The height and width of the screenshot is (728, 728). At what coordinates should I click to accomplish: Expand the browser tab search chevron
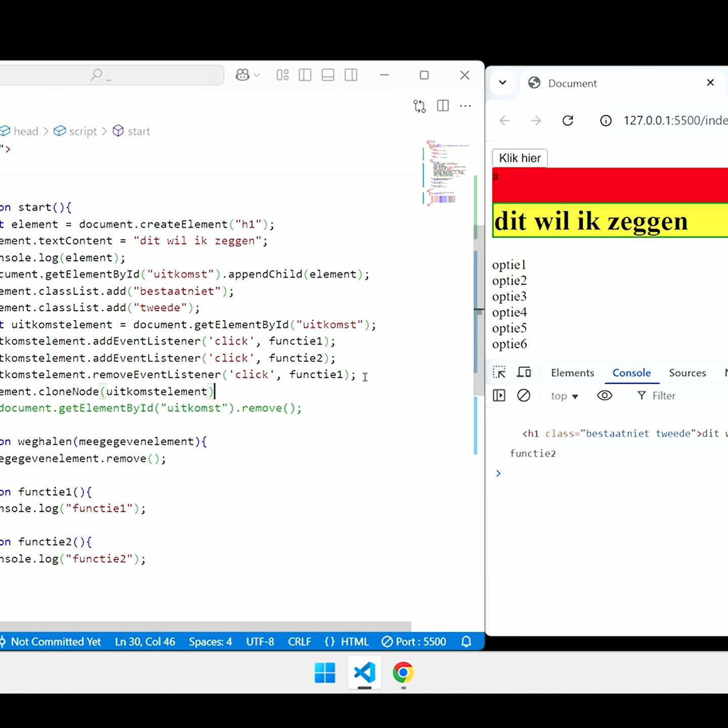pyautogui.click(x=502, y=82)
